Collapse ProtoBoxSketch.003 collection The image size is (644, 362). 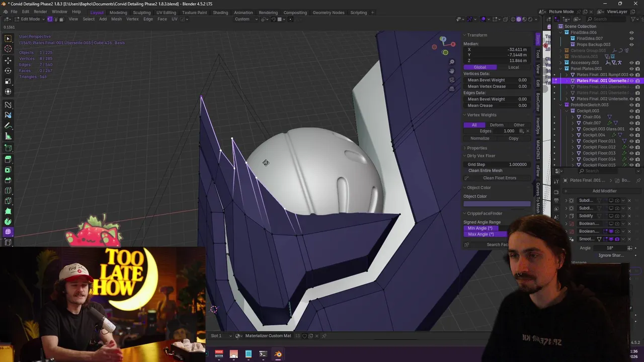pyautogui.click(x=561, y=105)
